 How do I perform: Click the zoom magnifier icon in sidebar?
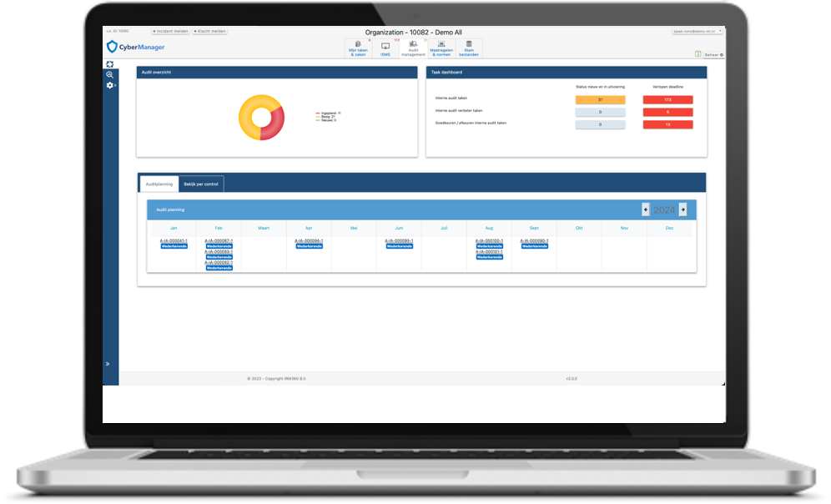(110, 75)
